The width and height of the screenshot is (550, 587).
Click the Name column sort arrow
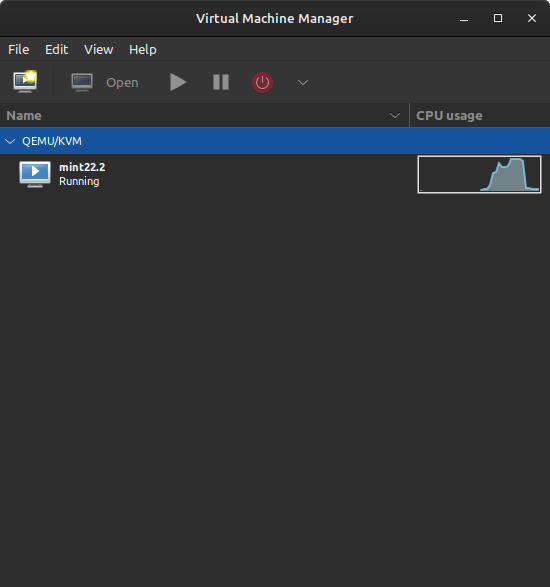pos(395,115)
